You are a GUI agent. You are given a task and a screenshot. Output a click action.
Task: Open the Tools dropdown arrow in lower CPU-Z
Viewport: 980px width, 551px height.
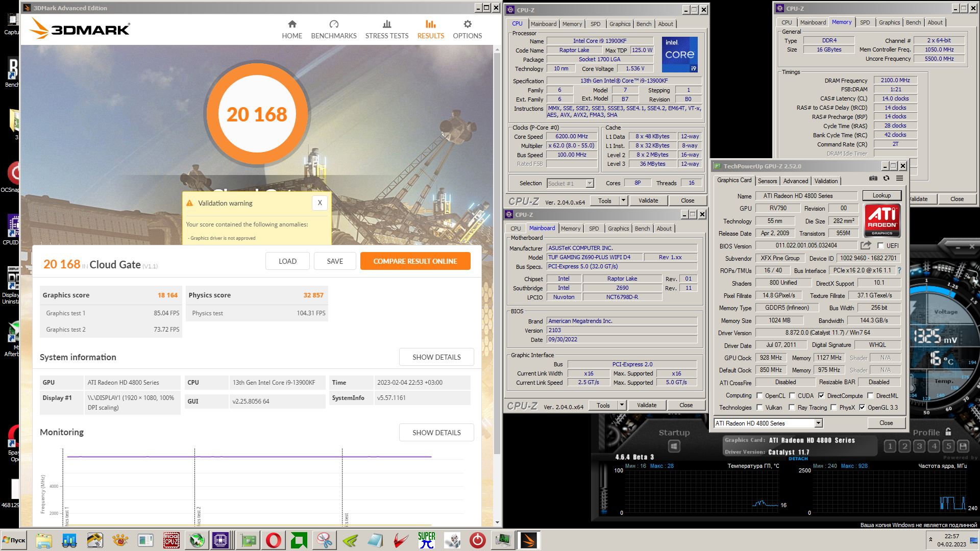coord(622,405)
